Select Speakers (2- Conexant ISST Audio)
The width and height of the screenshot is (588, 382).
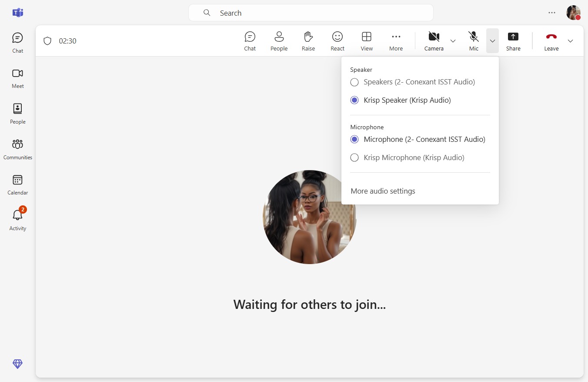[x=413, y=82]
